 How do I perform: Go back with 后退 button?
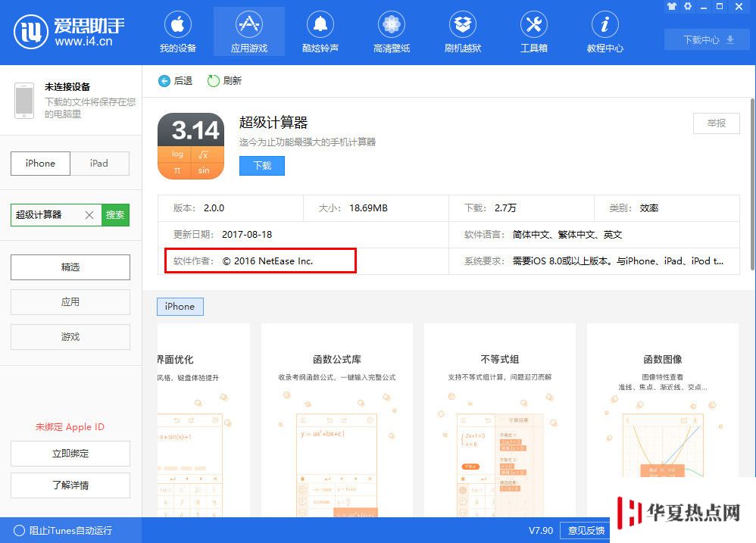175,80
